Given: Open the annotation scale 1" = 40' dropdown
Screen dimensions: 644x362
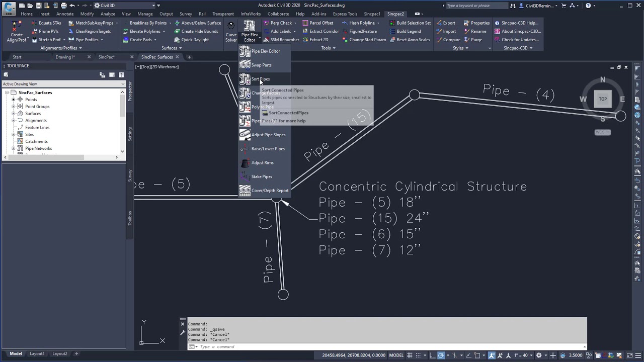Looking at the screenshot, I should click(524, 355).
